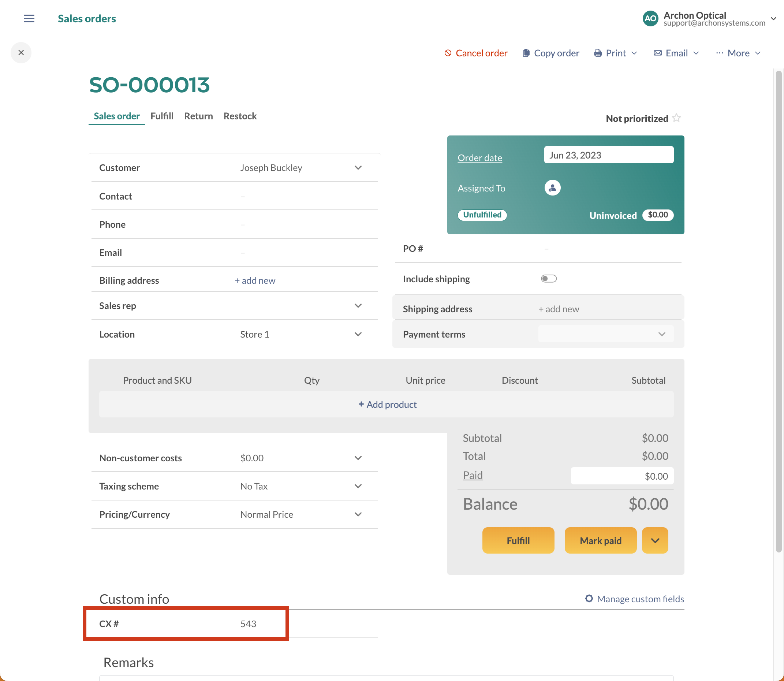Viewport: 784px width, 681px height.
Task: Click Cancel order
Action: coord(475,53)
